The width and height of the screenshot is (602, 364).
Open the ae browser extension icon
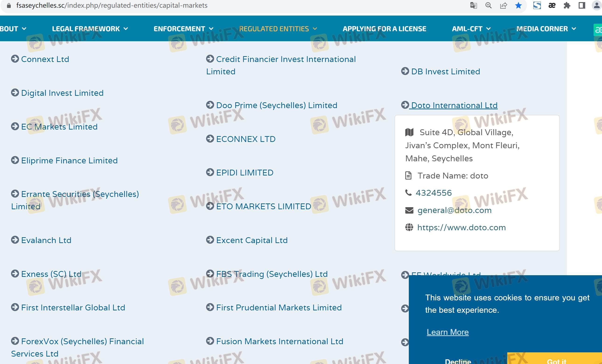[x=552, y=5]
